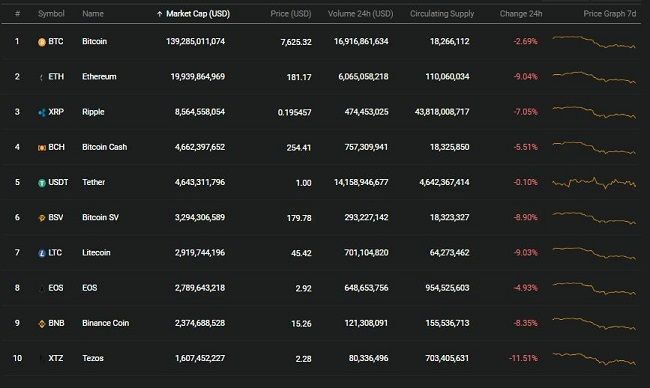Viewport: 650px width, 388px height.
Task: Click the Litecoin icon next to LTC
Action: coord(42,253)
